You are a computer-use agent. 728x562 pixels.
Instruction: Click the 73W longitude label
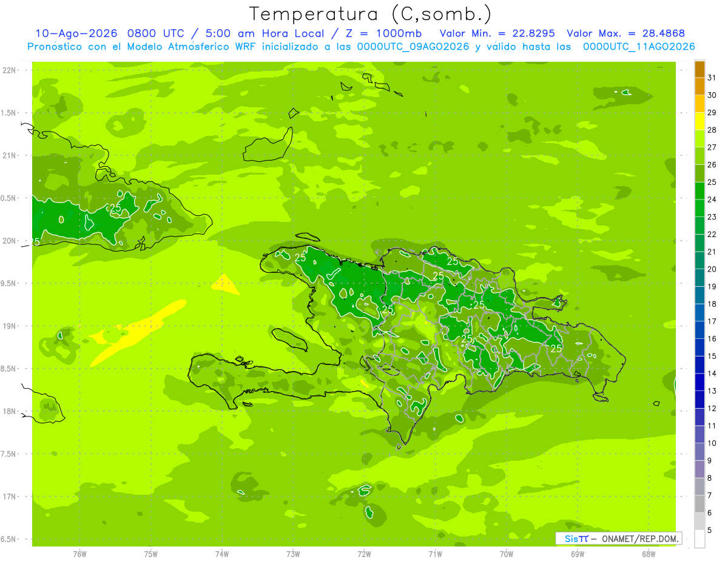coord(293,554)
